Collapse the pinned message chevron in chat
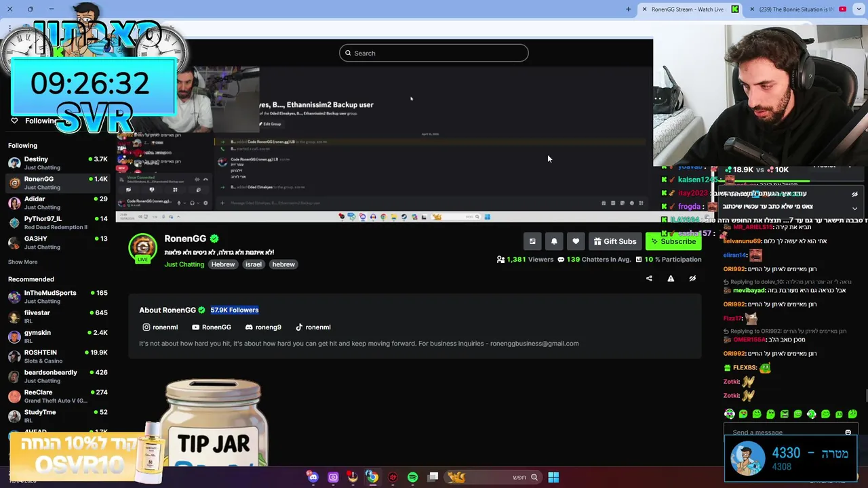 coord(854,208)
